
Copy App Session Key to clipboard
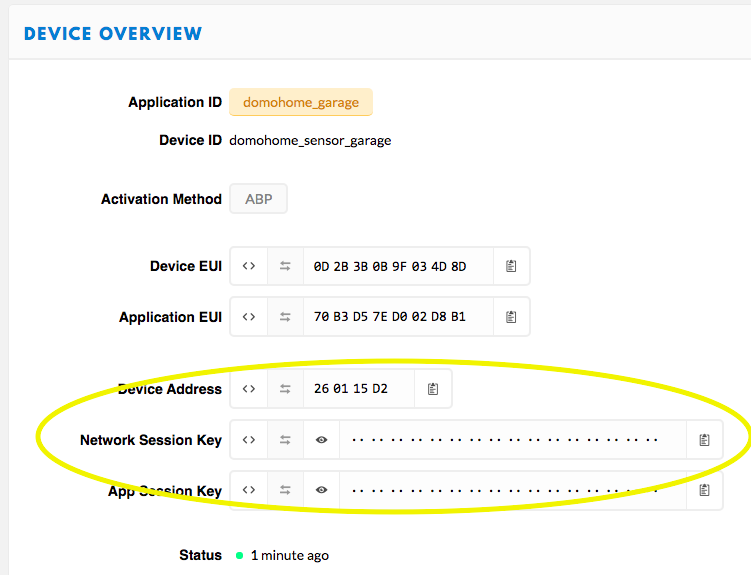(704, 490)
